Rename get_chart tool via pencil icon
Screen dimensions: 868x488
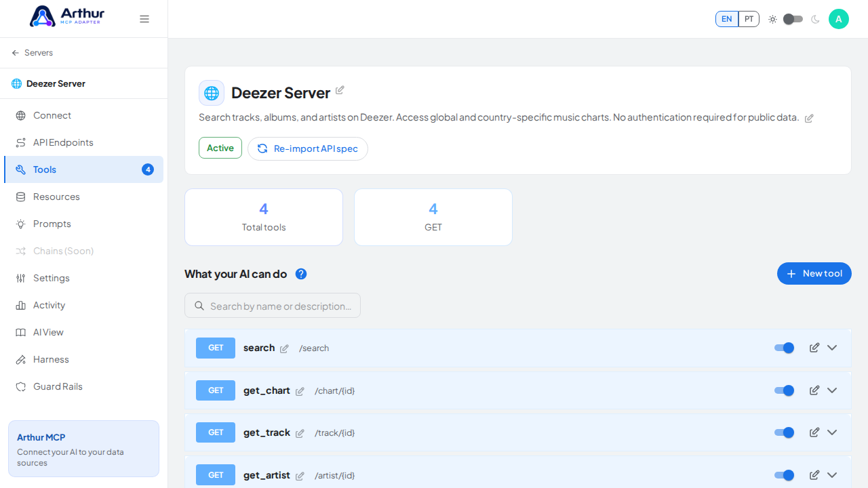[x=300, y=391]
